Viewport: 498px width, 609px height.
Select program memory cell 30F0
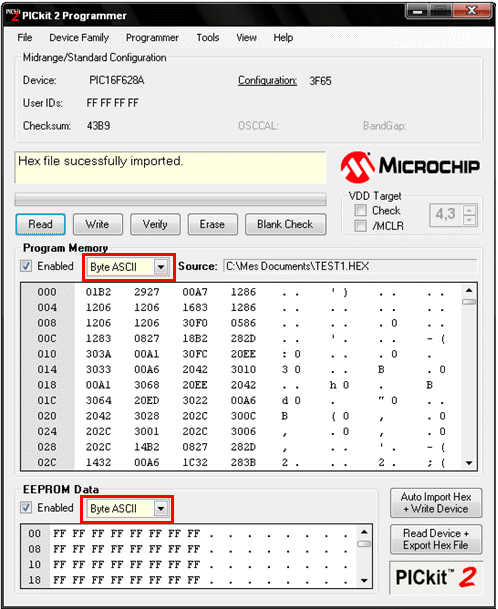click(195, 323)
